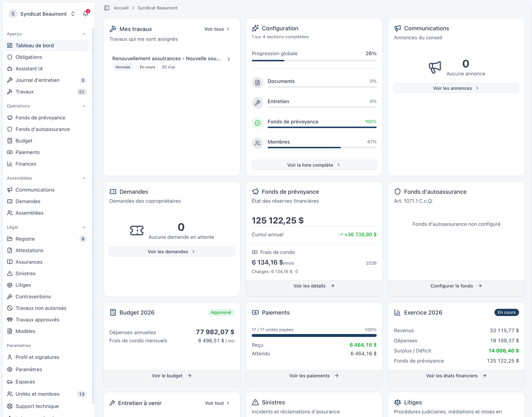Collapse the Assemblées sidebar section
532x417 pixels.
[84, 178]
